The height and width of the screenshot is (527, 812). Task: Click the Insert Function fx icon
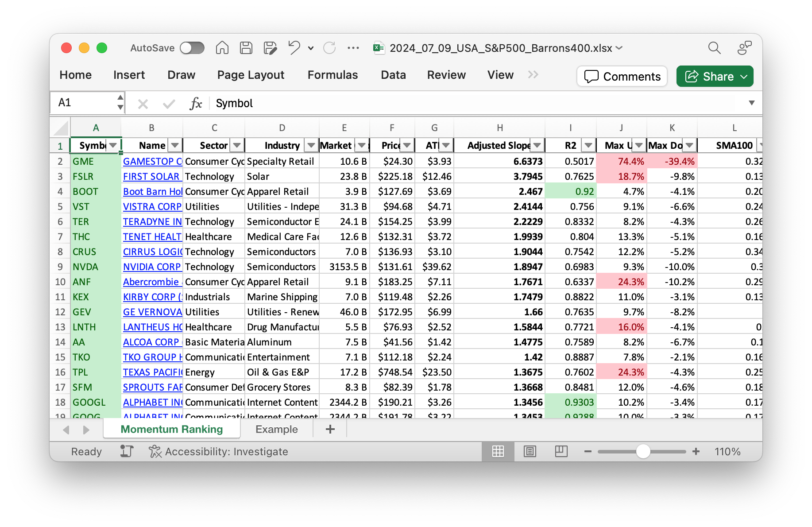[195, 104]
